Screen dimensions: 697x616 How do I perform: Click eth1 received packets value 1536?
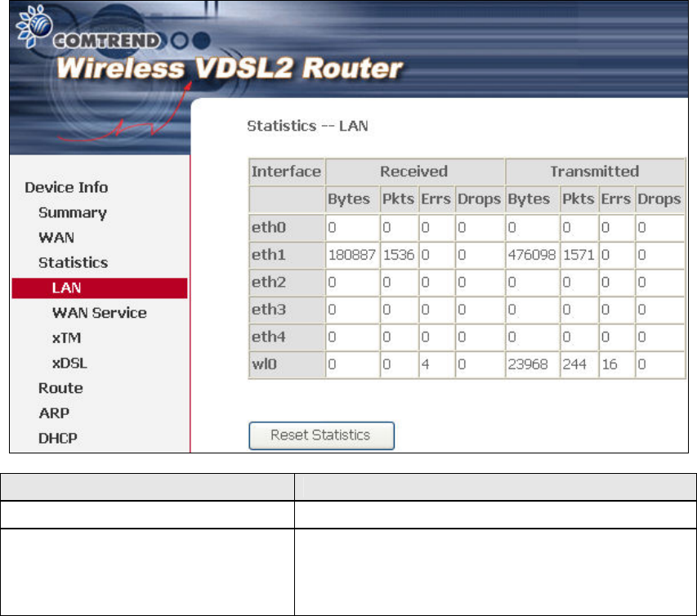coord(399,255)
